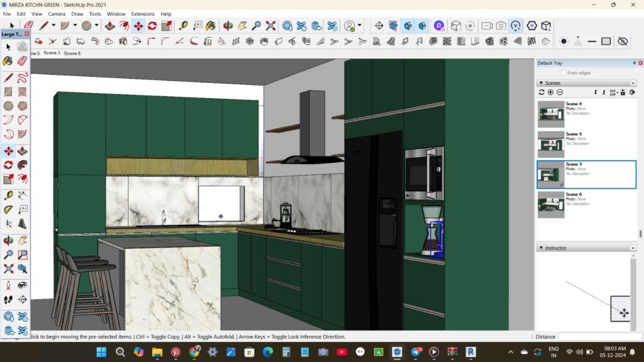Select the Follow Me tool in Large Tool Set
644x362 pixels.
(x=23, y=165)
